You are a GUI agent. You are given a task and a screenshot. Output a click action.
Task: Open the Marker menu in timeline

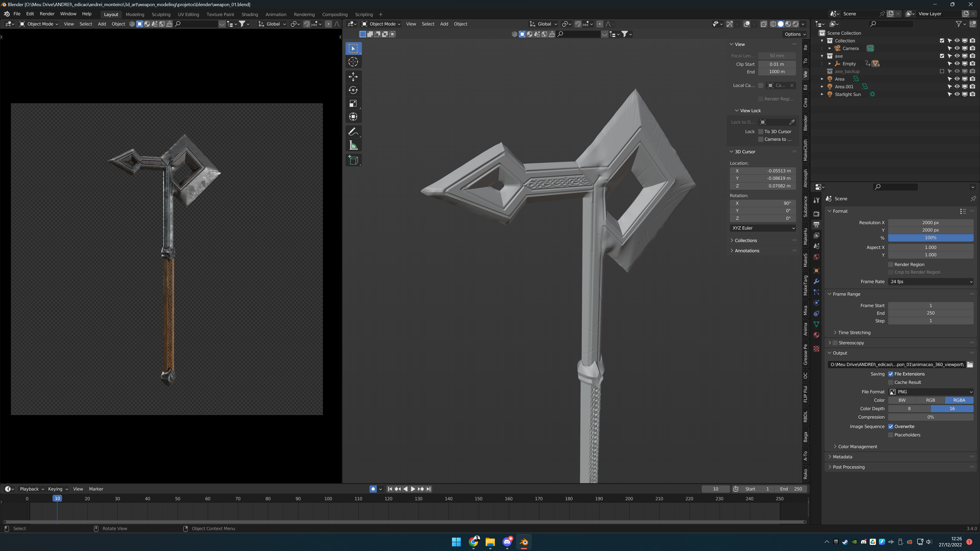(x=96, y=489)
